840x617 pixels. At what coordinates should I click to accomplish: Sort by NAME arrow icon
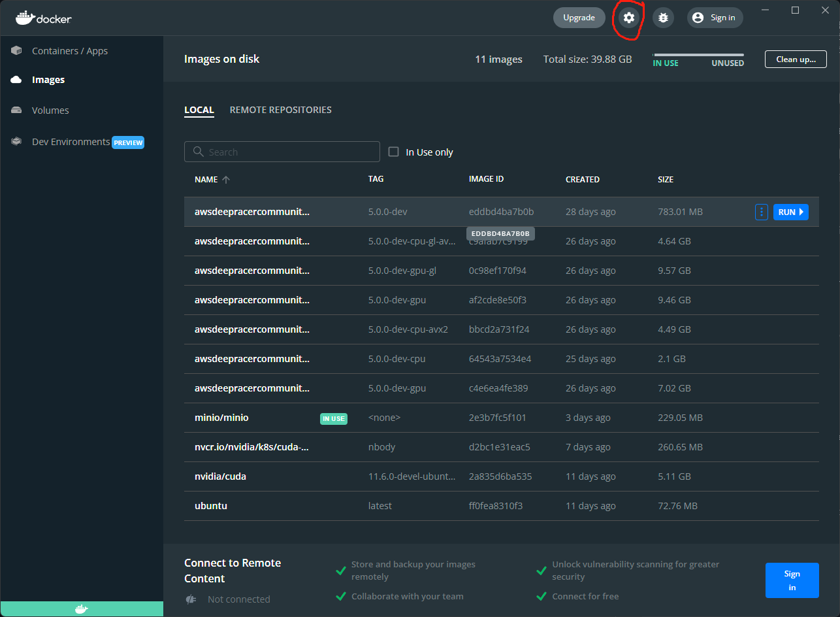(x=226, y=180)
